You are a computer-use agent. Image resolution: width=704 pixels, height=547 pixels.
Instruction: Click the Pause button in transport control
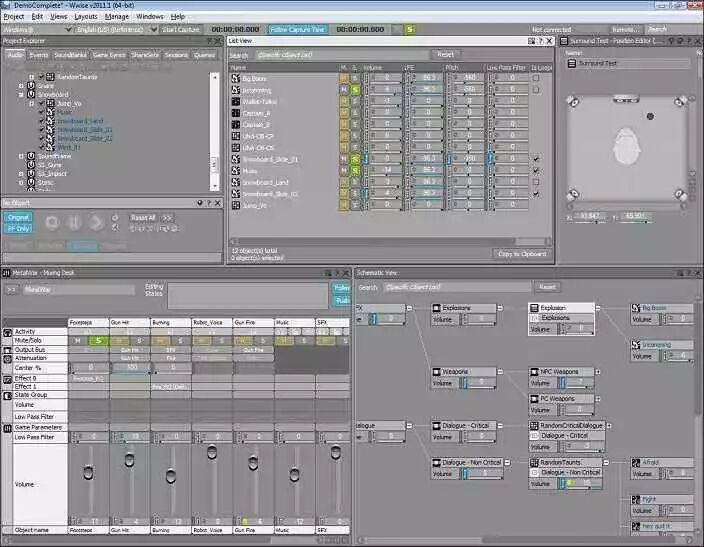[x=75, y=223]
